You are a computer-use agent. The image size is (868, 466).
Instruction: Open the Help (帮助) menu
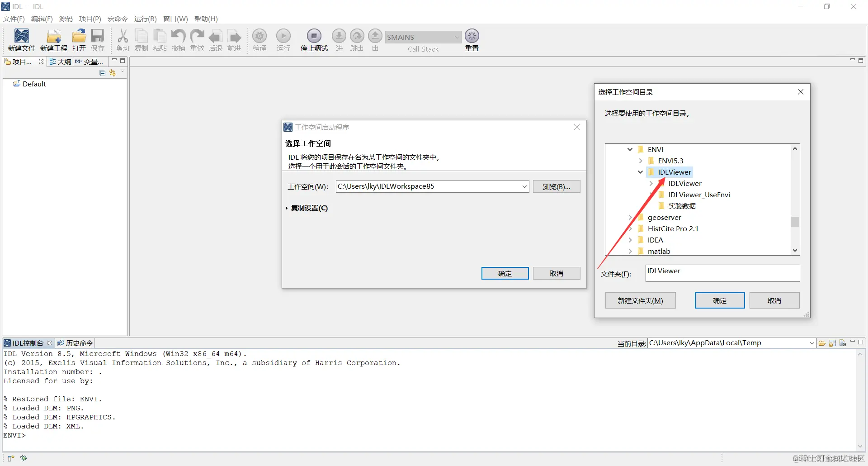(206, 19)
